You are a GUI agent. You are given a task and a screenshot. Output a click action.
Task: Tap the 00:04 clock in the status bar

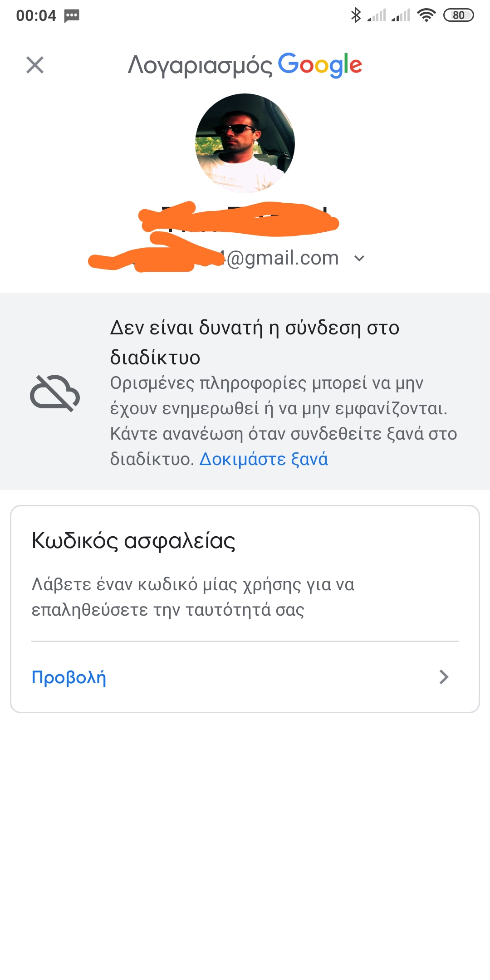pyautogui.click(x=36, y=16)
